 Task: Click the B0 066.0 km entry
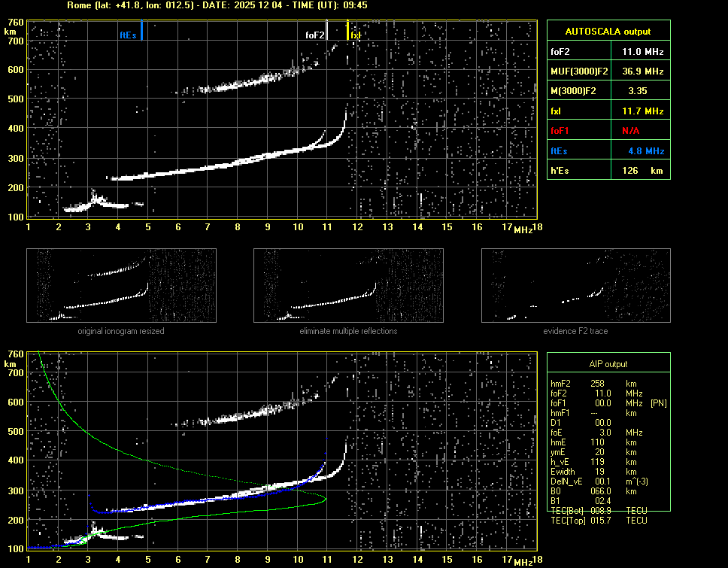tap(602, 491)
